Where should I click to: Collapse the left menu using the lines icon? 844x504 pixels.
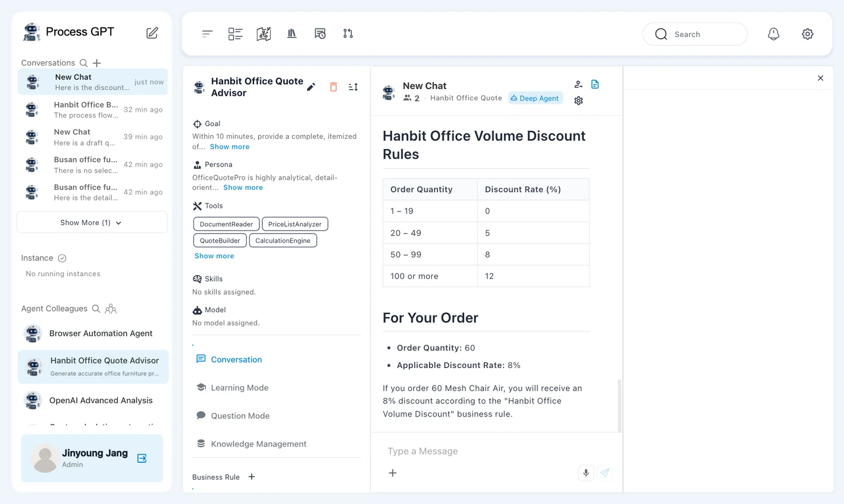(x=207, y=34)
